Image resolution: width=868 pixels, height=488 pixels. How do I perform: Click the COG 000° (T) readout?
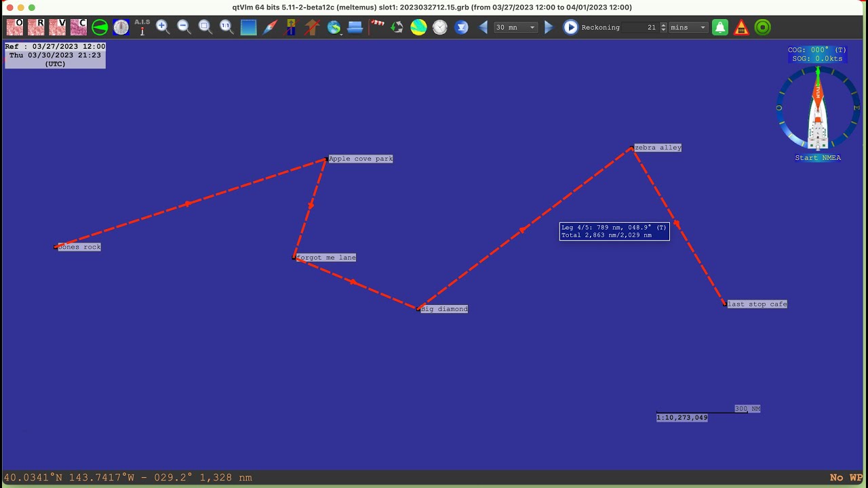point(817,50)
